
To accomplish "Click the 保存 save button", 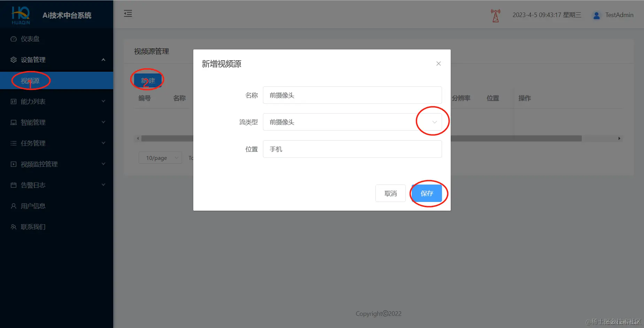I will pos(427,193).
